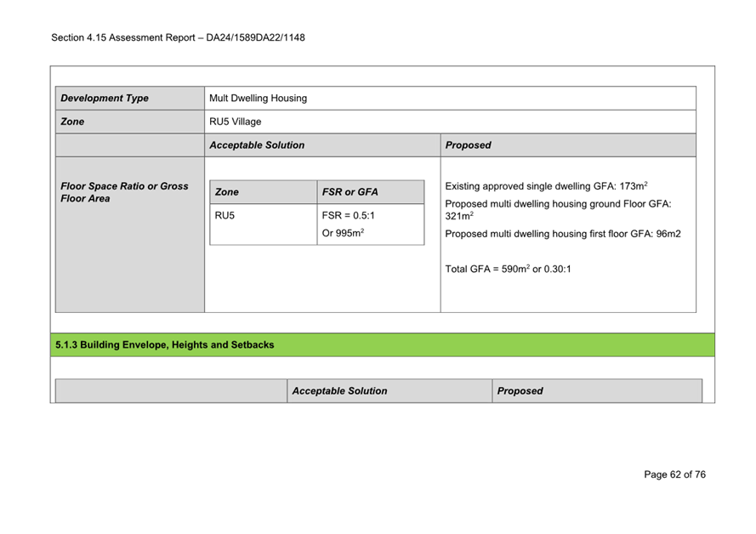Select the RU5 cell in the inner table
Screen dimensions: 756x534
point(225,215)
